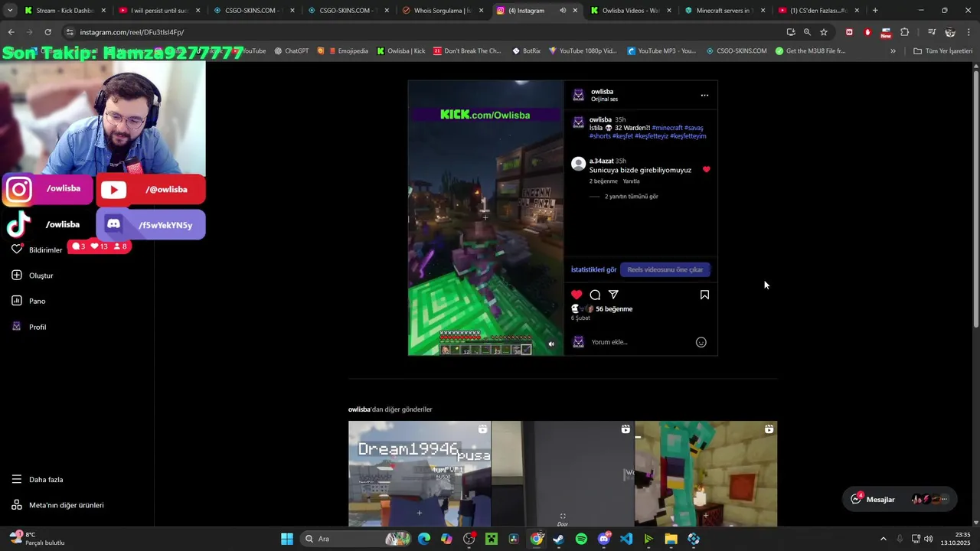The height and width of the screenshot is (551, 980).
Task: Open the Chrome extensions puzzle icon
Action: click(x=905, y=32)
